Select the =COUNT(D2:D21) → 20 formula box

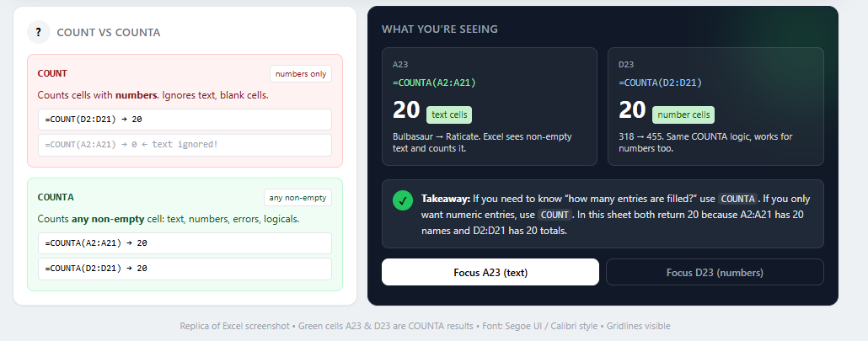(185, 120)
